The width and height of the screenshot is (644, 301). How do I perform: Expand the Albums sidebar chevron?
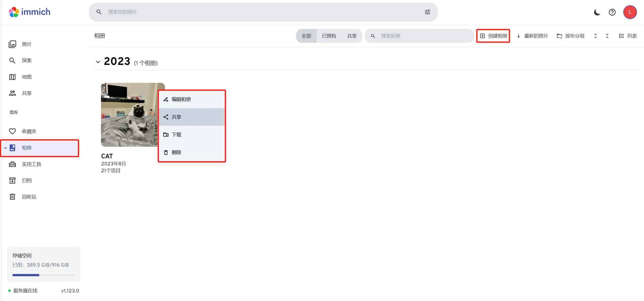pyautogui.click(x=5, y=148)
